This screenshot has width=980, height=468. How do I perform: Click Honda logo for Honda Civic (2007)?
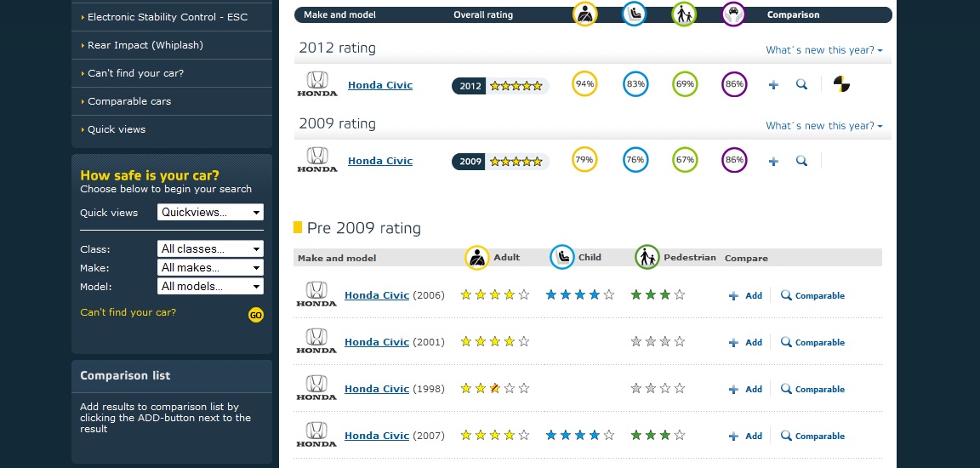(x=316, y=435)
